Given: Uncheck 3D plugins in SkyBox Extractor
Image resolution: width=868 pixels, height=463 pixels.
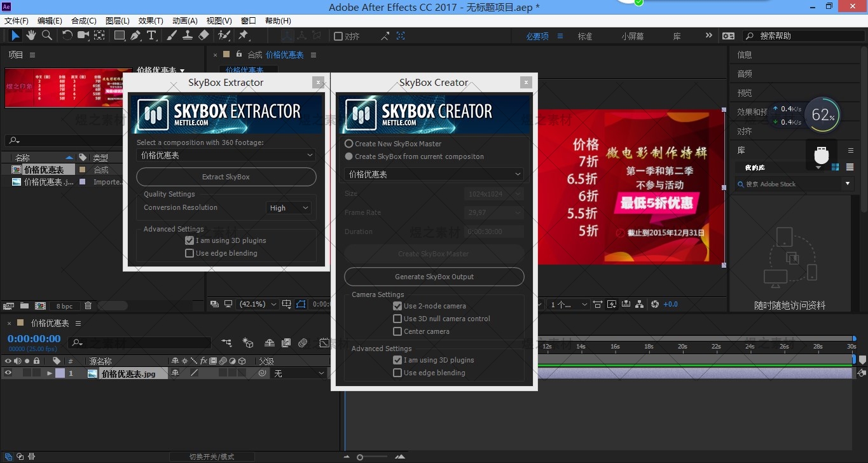Looking at the screenshot, I should 189,240.
